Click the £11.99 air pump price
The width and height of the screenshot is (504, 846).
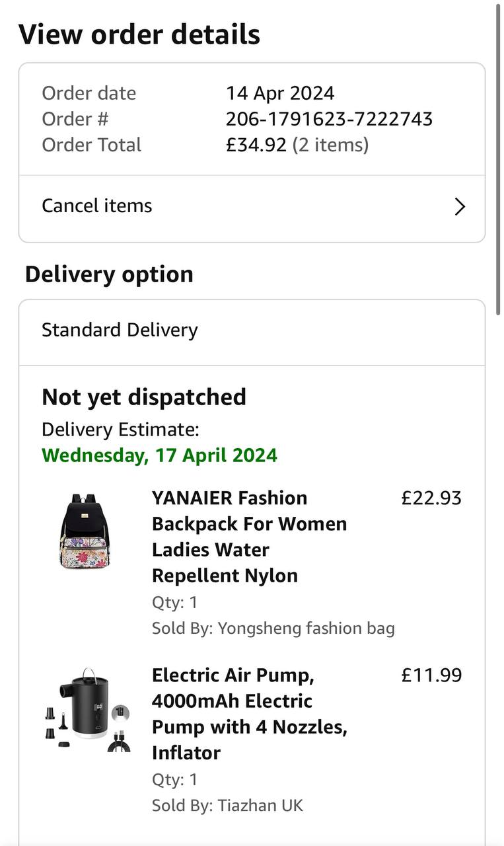431,675
